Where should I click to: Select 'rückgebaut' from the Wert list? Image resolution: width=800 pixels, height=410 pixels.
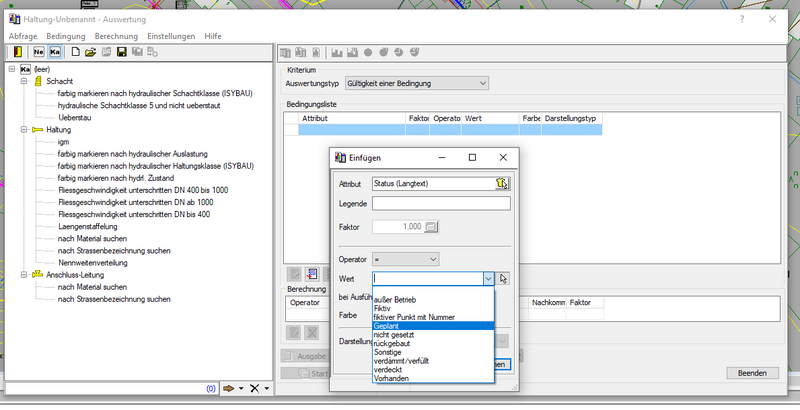[433, 343]
